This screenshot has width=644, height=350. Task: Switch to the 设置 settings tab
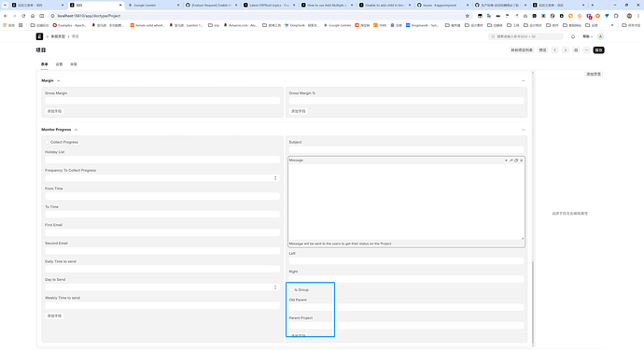(x=59, y=64)
